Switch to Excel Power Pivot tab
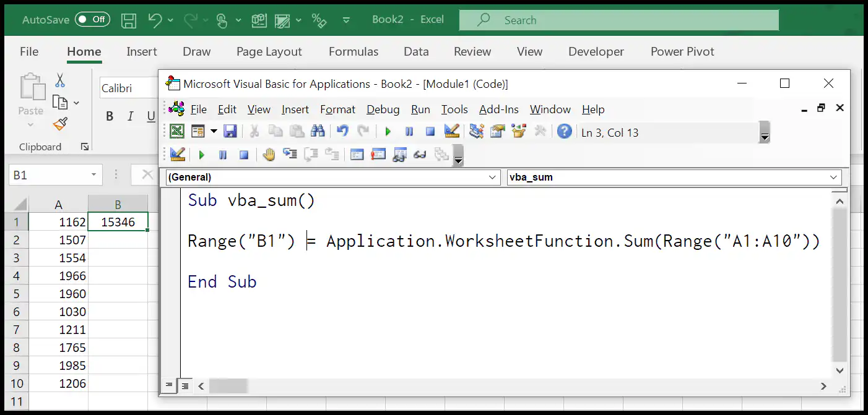This screenshot has height=415, width=868. pos(682,52)
